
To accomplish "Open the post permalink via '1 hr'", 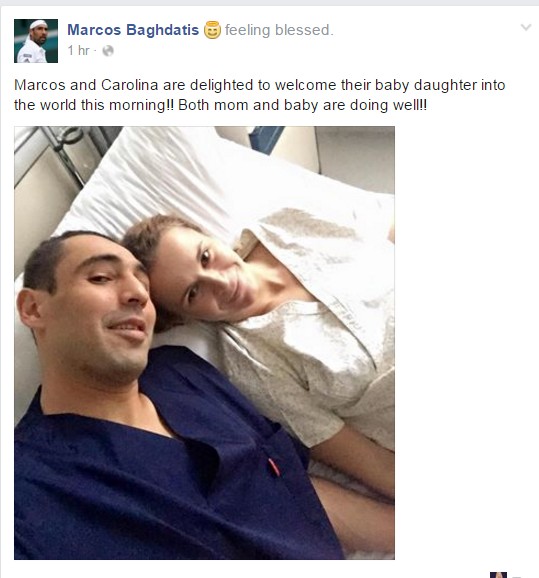I will coord(78,51).
